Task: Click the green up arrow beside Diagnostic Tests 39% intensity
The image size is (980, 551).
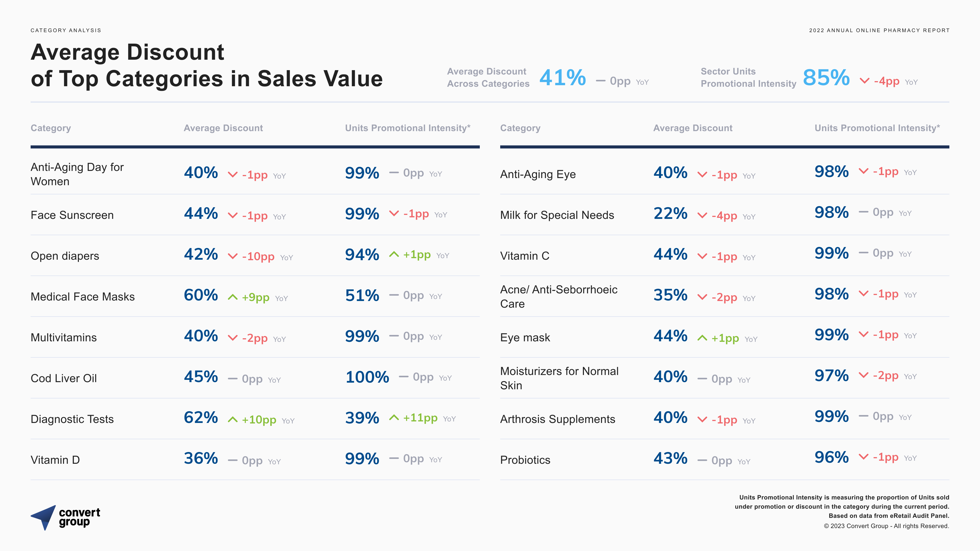Action: 394,418
